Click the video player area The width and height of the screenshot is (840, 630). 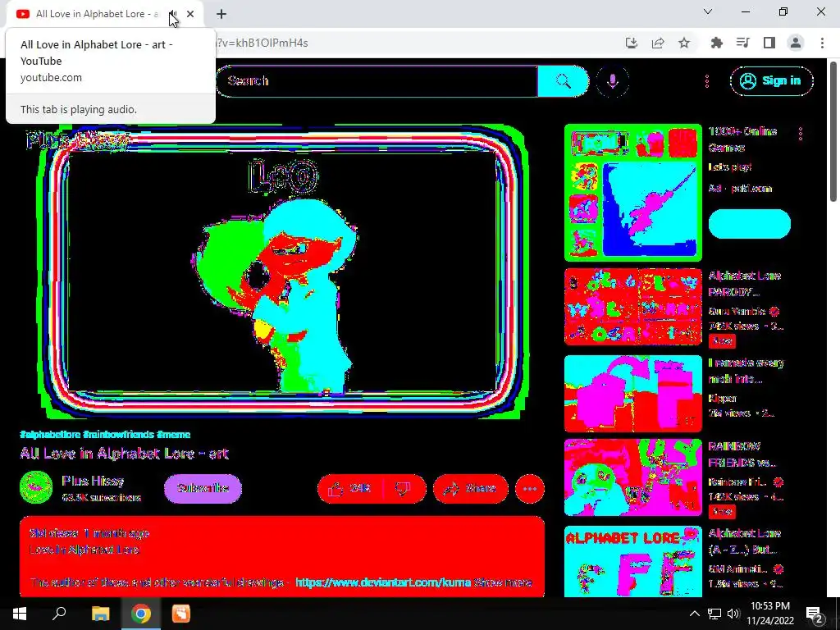tap(282, 272)
